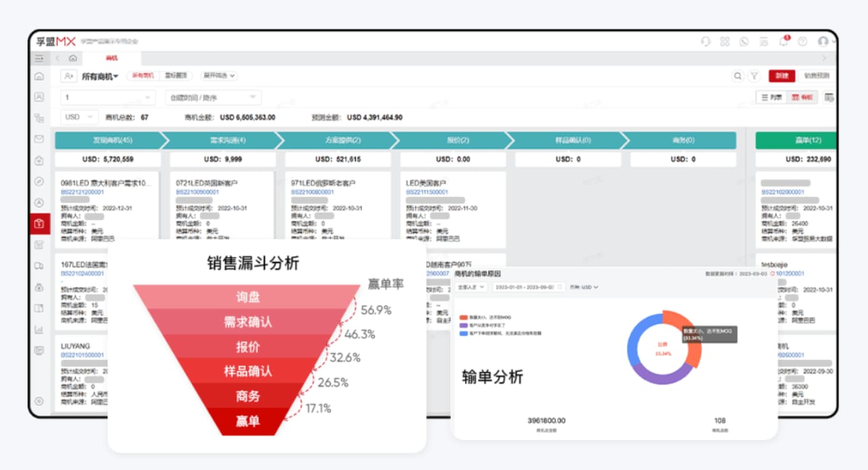Open the search magnifier above the pipeline
The height and width of the screenshot is (470, 868).
[738, 75]
